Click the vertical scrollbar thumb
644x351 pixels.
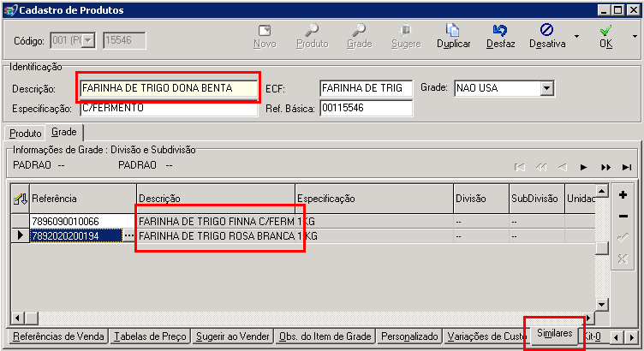tap(602, 248)
